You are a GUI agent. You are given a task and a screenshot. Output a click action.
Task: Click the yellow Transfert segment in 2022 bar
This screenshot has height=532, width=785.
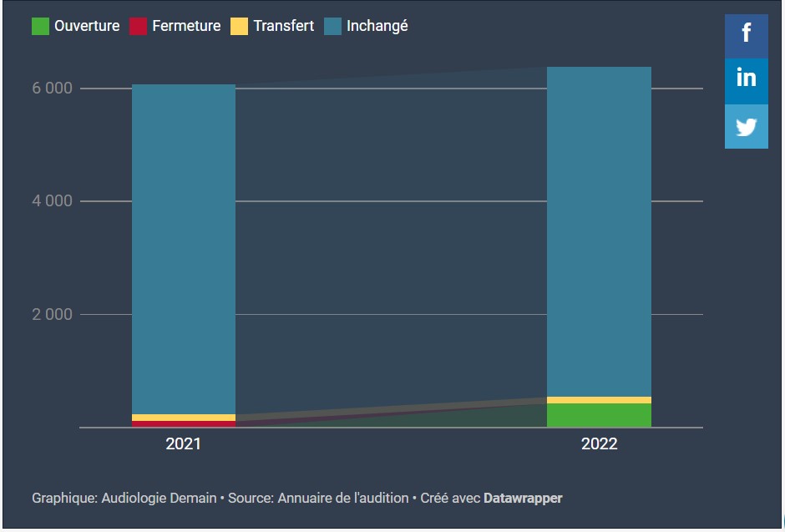tap(599, 400)
